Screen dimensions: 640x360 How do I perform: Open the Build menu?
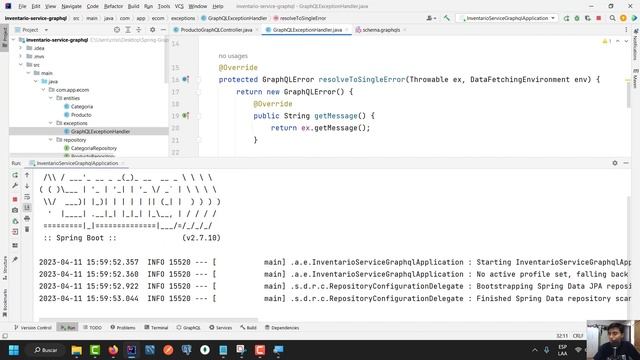tap(133, 6)
